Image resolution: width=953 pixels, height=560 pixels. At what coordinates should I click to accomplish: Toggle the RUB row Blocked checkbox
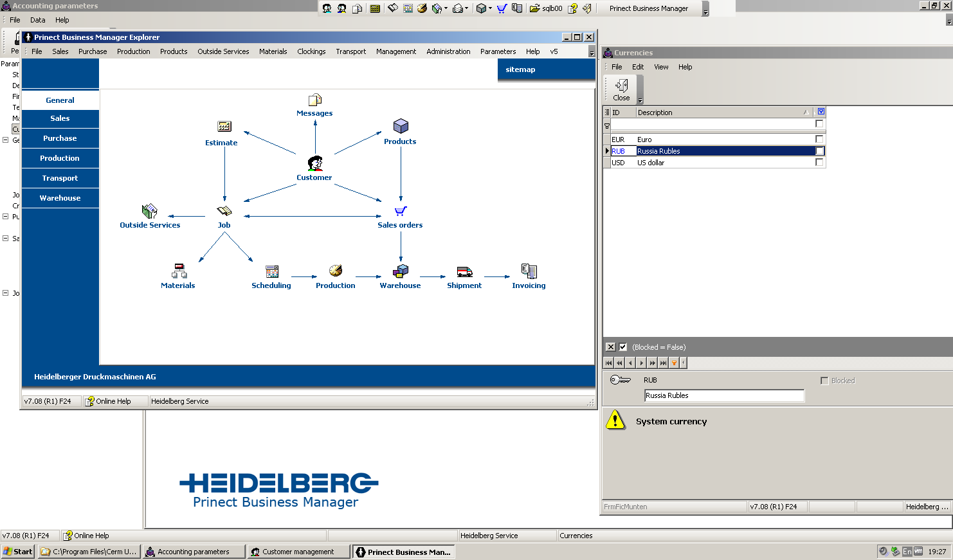point(819,151)
